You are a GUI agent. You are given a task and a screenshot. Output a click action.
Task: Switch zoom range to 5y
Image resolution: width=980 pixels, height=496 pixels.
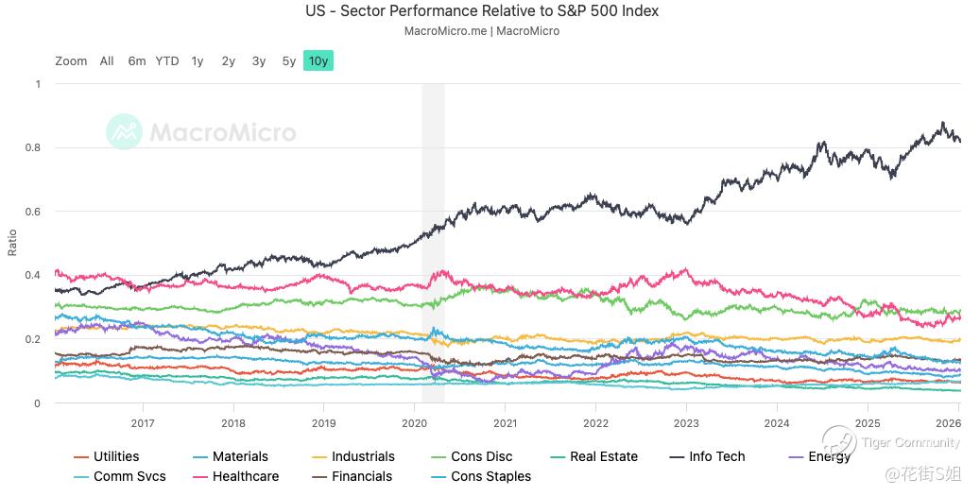pyautogui.click(x=289, y=61)
